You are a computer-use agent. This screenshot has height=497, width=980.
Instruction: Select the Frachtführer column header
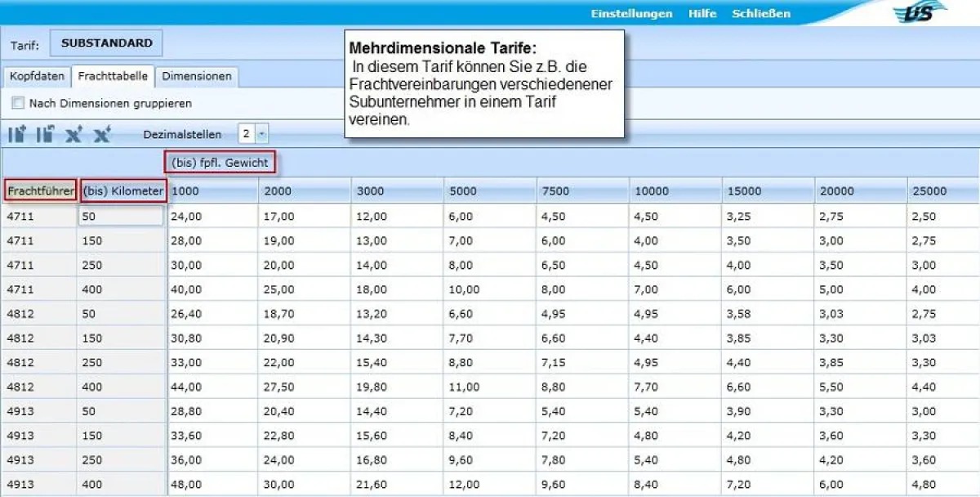point(38,190)
